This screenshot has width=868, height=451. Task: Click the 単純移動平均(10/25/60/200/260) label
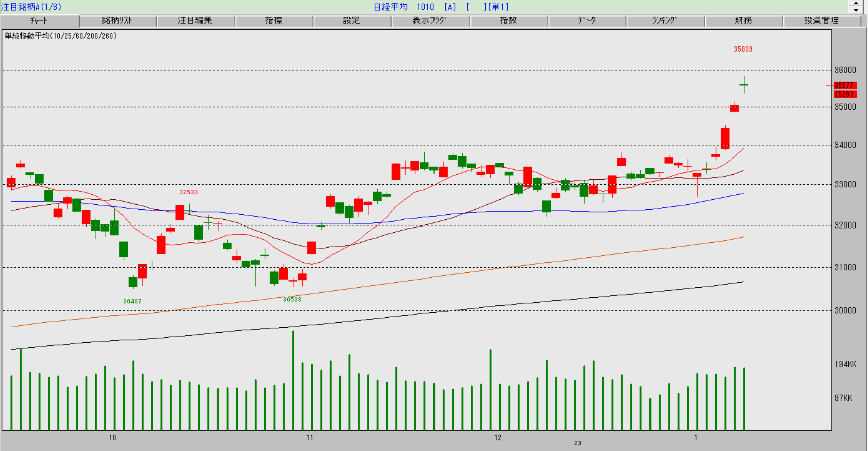coord(61,36)
